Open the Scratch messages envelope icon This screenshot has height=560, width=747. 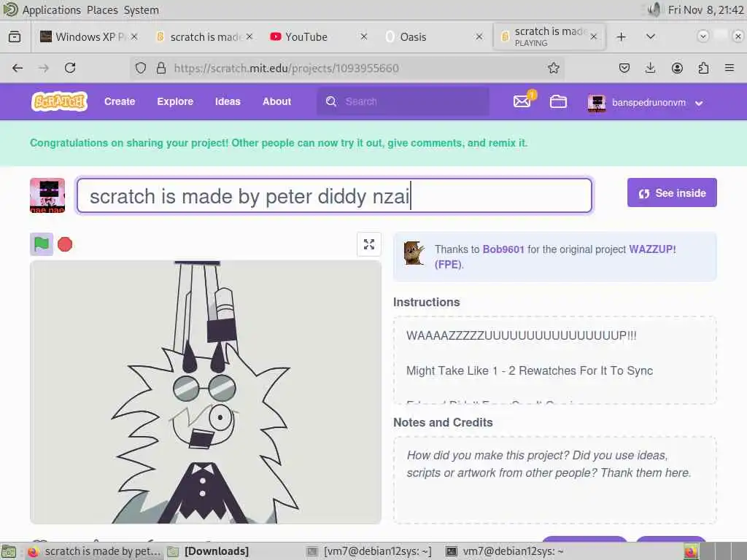(x=522, y=101)
